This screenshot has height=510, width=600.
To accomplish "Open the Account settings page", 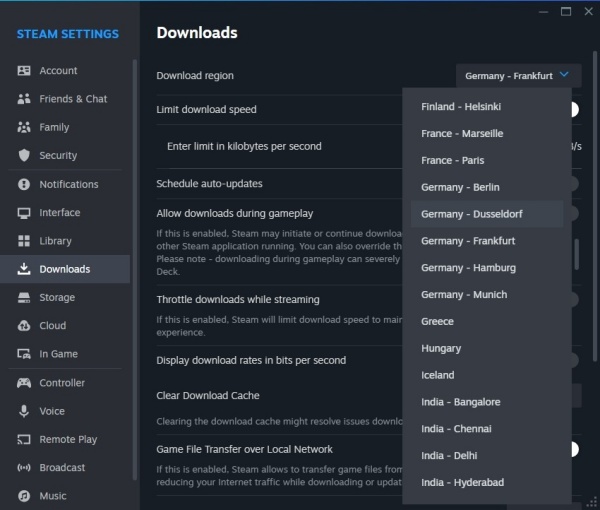I will [x=65, y=71].
